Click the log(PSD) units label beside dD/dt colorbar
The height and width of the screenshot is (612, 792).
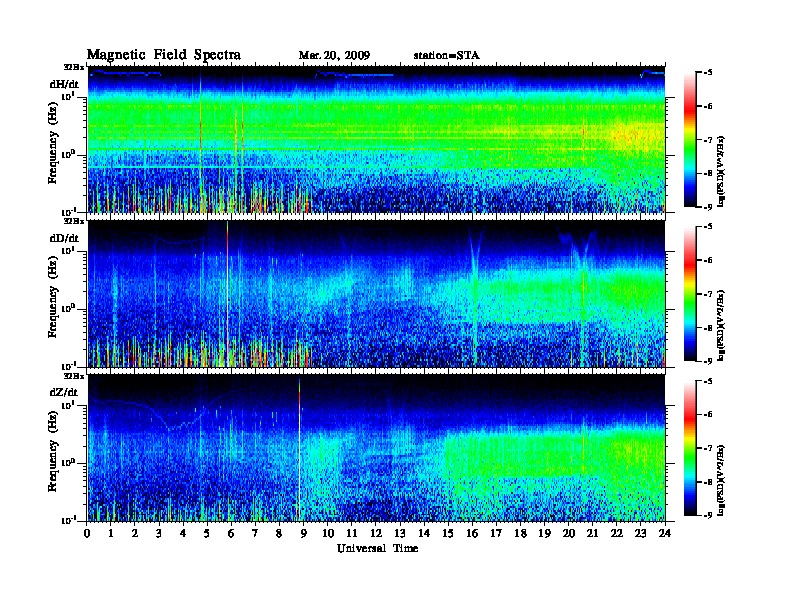[x=722, y=324]
